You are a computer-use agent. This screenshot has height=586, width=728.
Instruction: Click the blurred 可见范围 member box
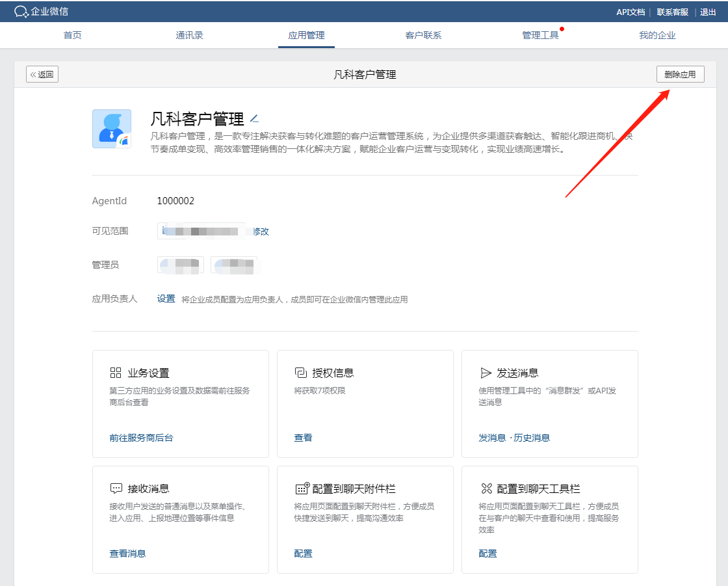click(201, 231)
